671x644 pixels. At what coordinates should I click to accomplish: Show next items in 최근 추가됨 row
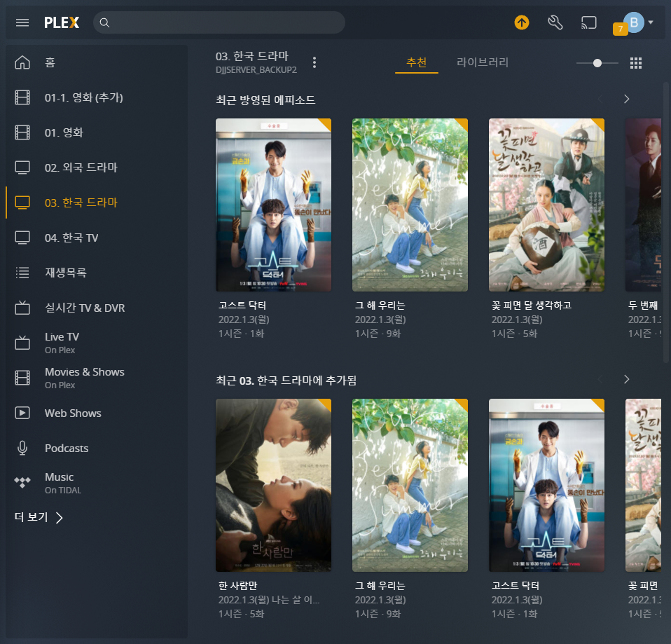(x=626, y=379)
